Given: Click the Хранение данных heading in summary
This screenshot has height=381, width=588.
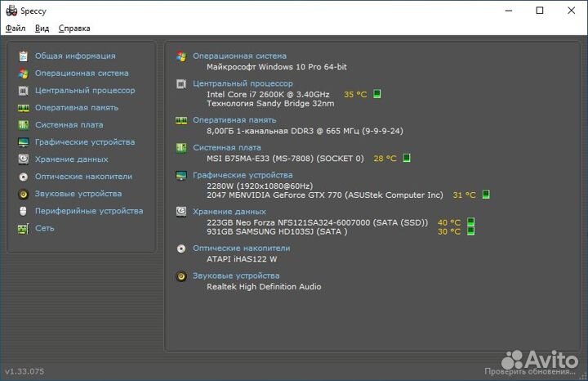Looking at the screenshot, I should click(229, 212).
